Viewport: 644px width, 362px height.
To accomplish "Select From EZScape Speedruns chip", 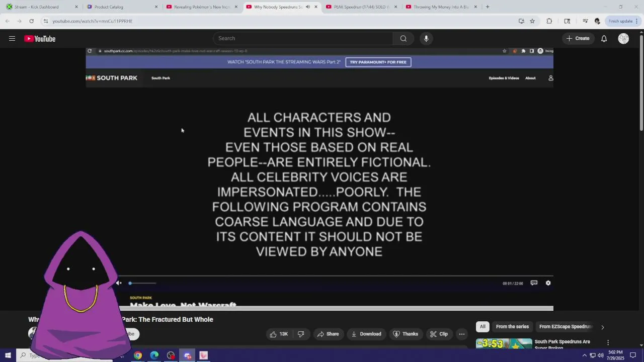I will (x=565, y=327).
